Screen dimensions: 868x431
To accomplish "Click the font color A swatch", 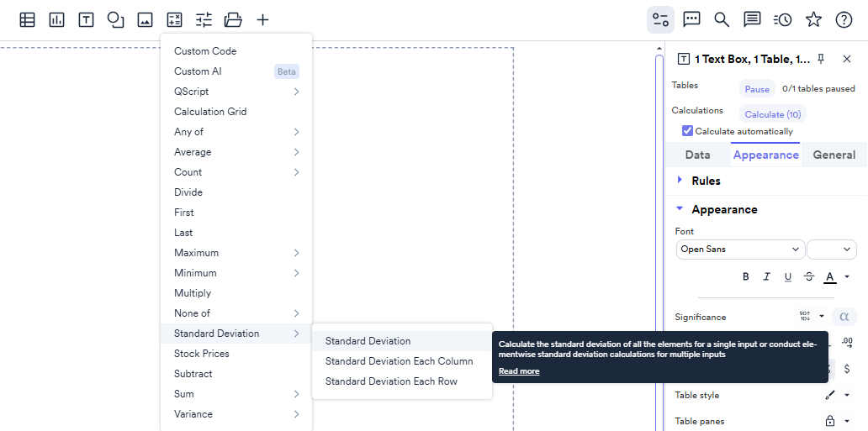I will (830, 276).
